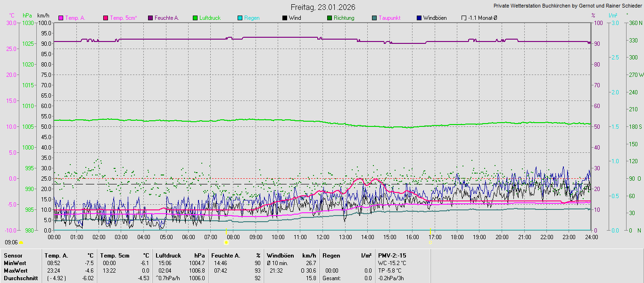644x283 pixels.
Task: Click the Private Wetterstation Buchkirchen credit text
Action: coord(568,6)
